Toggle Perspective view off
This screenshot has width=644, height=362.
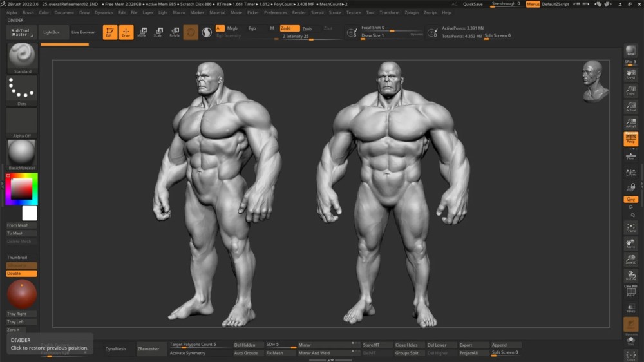click(631, 139)
